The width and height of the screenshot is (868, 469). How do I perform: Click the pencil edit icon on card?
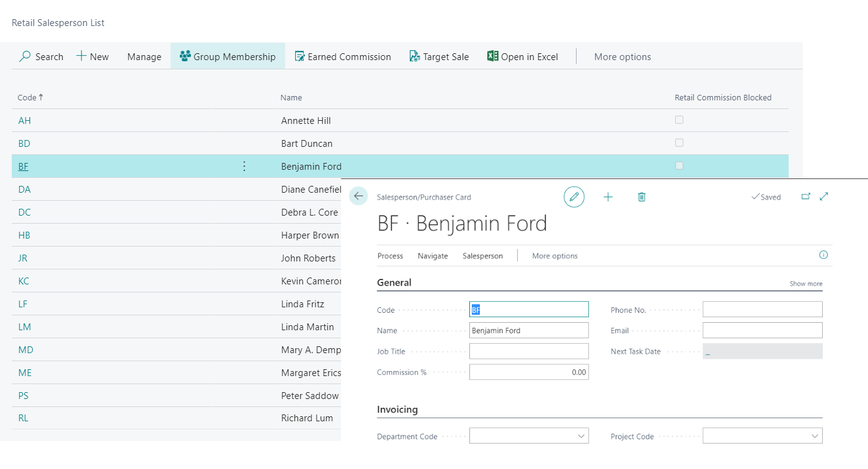pos(574,197)
